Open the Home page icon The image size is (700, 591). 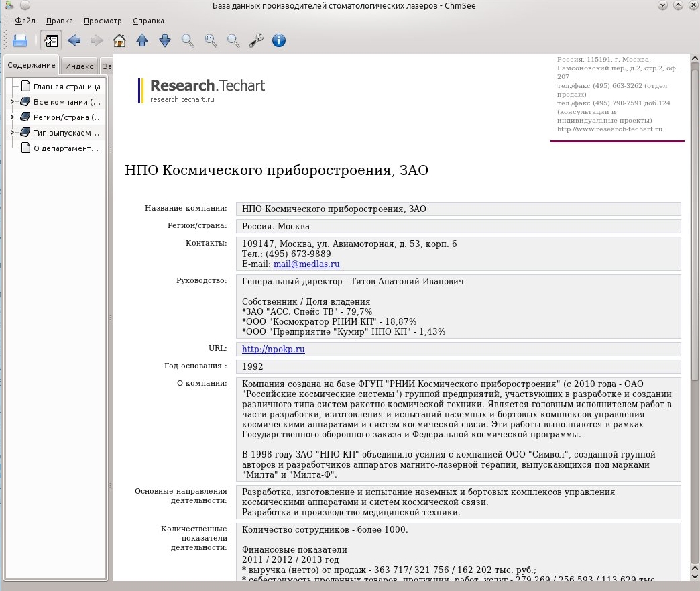coord(119,41)
